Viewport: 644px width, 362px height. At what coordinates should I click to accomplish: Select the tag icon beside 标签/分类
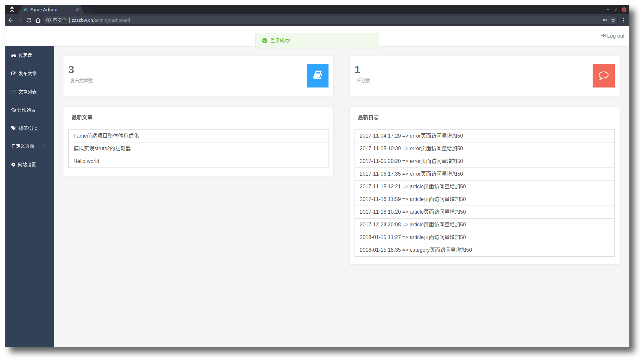point(13,128)
